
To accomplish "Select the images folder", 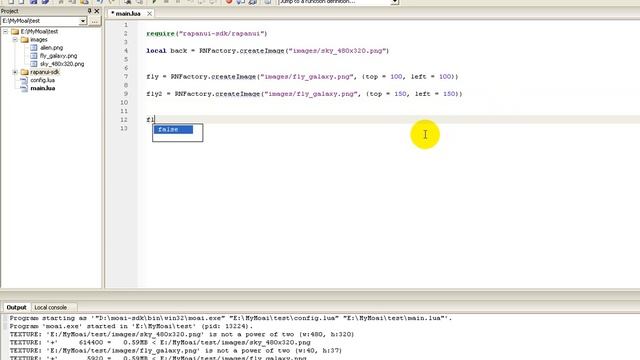I will point(39,40).
